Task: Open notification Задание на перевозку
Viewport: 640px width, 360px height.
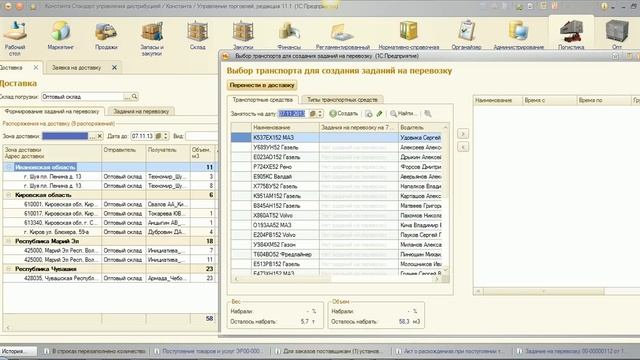Action: [571, 351]
